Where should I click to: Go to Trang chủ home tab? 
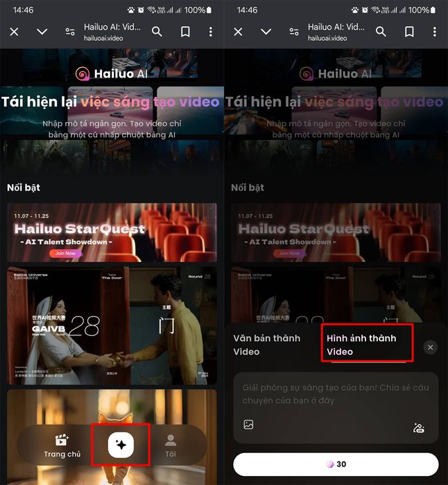tap(62, 446)
